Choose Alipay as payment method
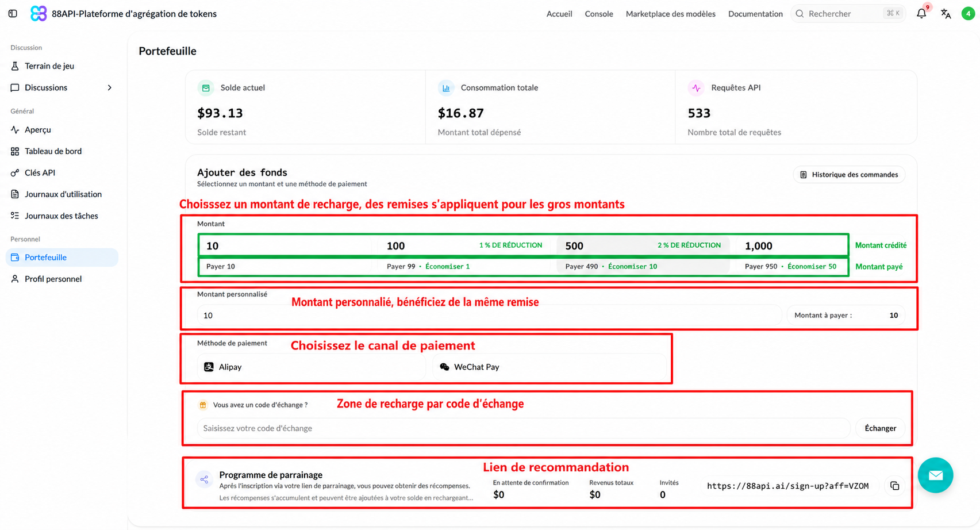This screenshot has height=530, width=980. (x=312, y=367)
